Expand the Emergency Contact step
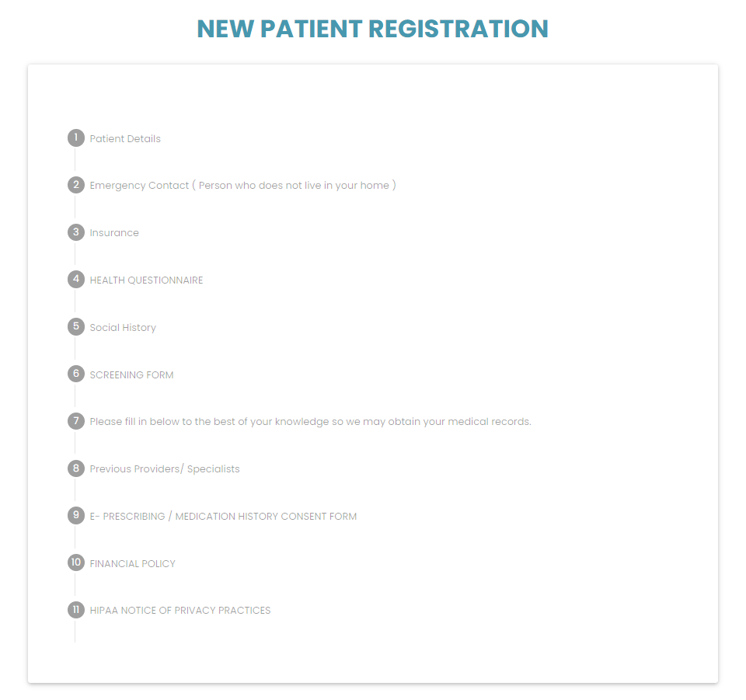This screenshot has width=746, height=700. [242, 186]
